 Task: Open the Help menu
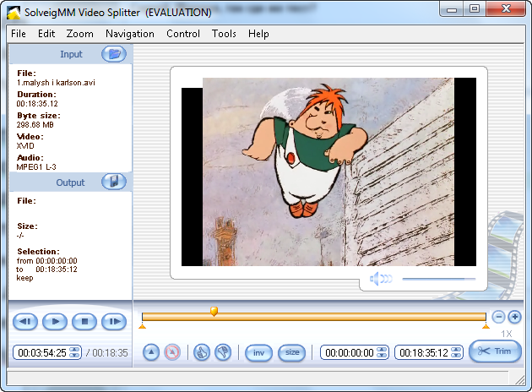(x=258, y=34)
